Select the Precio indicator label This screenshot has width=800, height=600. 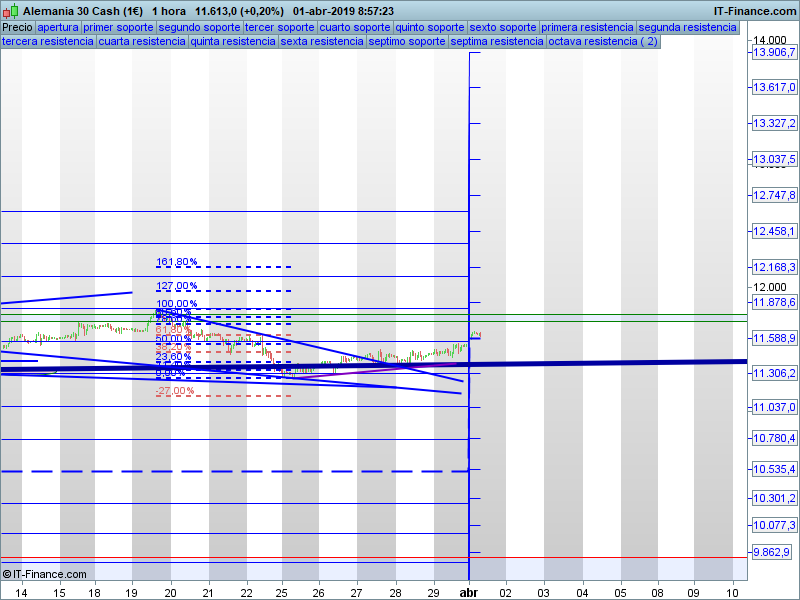pyautogui.click(x=17, y=27)
